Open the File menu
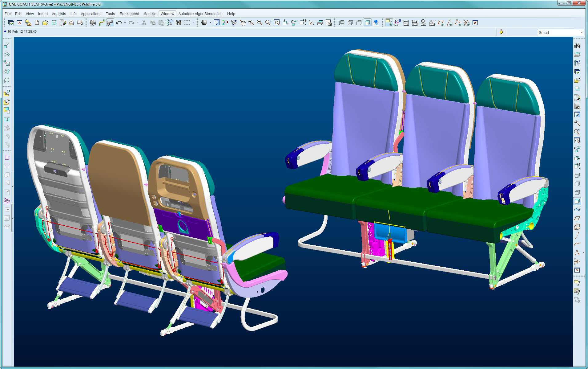Viewport: 588px width, 369px height. [8, 14]
